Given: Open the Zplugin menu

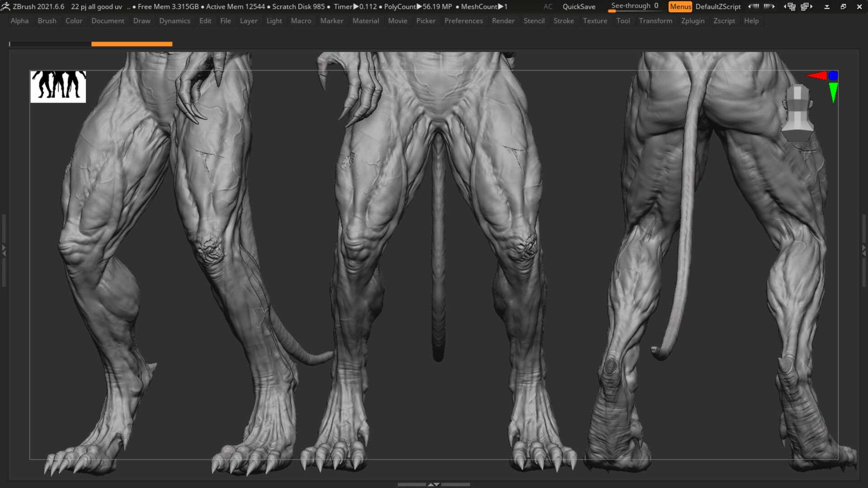Looking at the screenshot, I should 693,21.
